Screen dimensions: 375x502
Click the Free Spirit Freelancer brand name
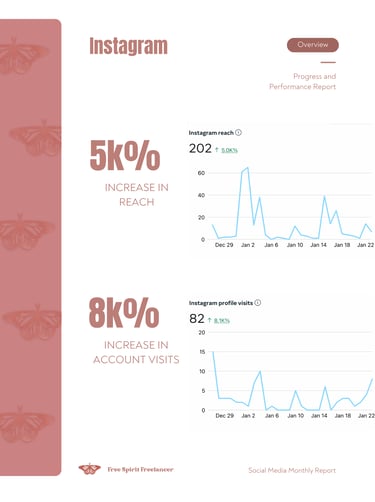pyautogui.click(x=140, y=469)
